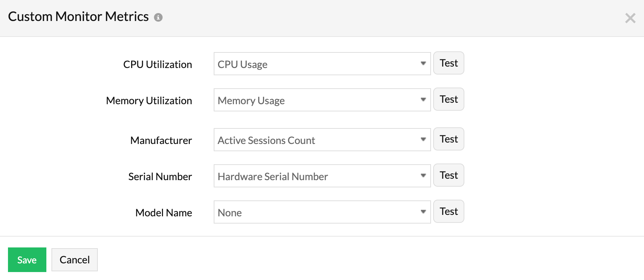Click the CPU Utilization label

coord(158,64)
